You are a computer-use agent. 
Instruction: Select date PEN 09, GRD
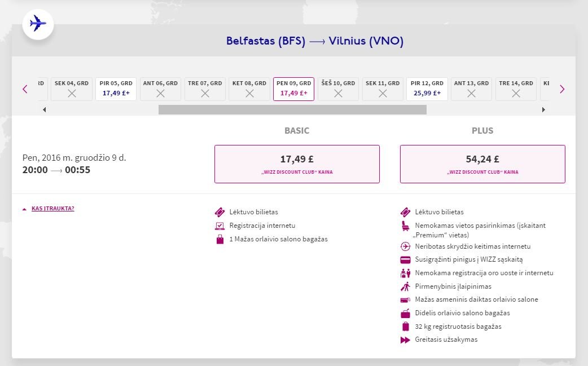tap(293, 89)
